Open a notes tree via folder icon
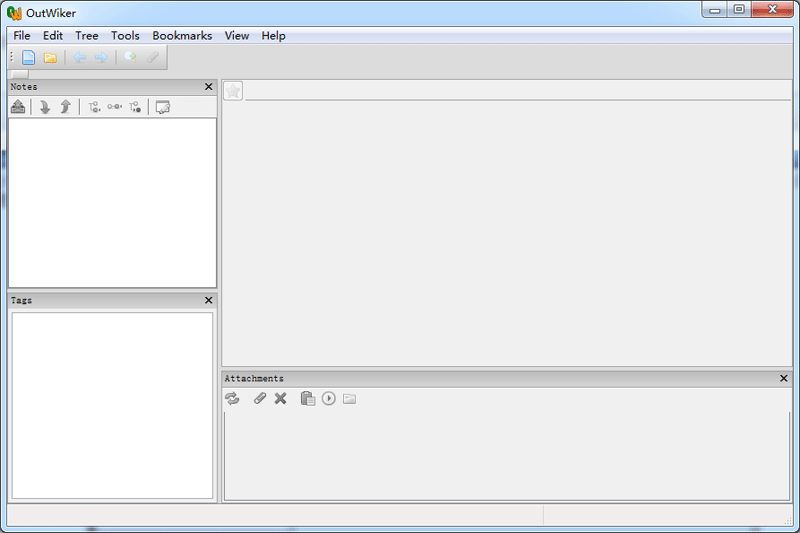The image size is (800, 533). click(50, 58)
